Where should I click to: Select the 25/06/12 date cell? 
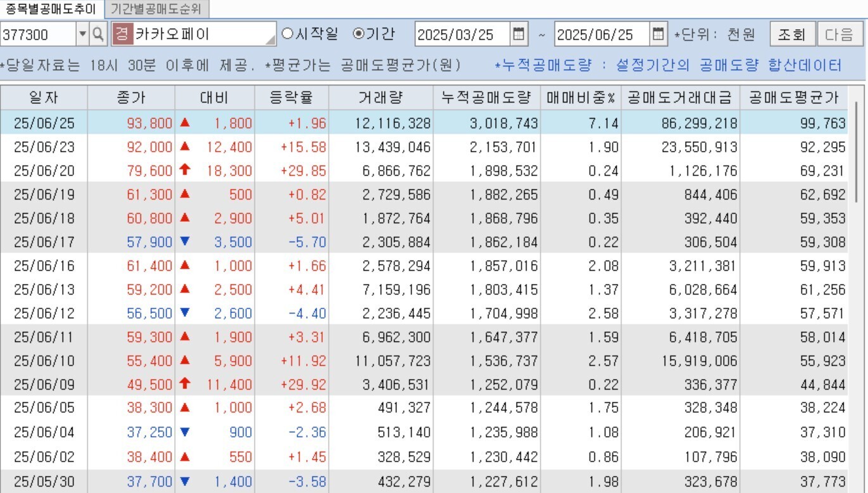[44, 313]
